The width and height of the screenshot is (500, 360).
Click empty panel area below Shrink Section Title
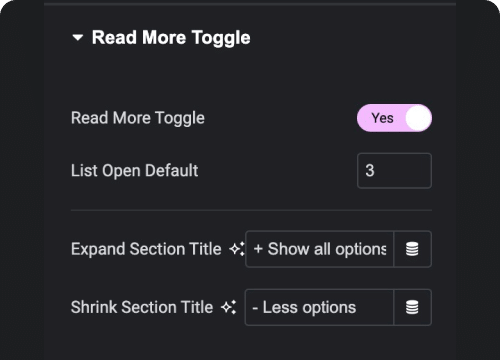(250, 343)
